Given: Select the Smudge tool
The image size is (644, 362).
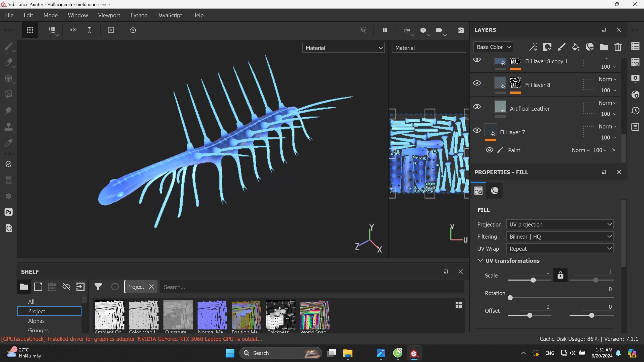Looking at the screenshot, I should click(9, 111).
